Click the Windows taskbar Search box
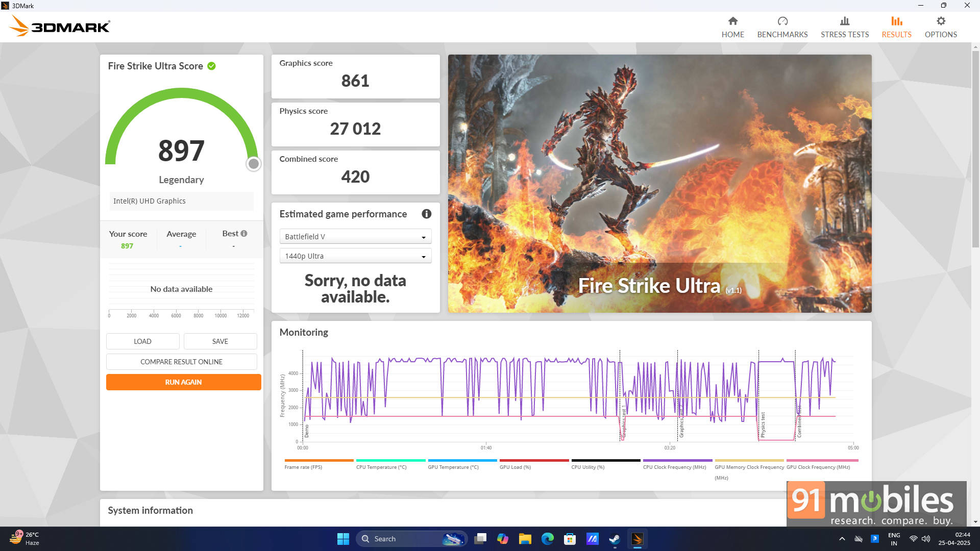This screenshot has height=551, width=980. (411, 539)
